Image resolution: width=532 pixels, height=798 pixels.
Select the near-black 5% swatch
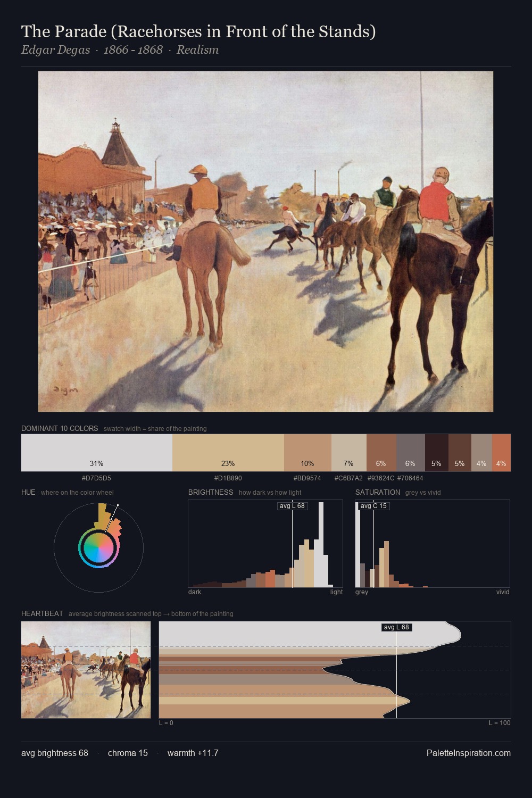point(437,453)
